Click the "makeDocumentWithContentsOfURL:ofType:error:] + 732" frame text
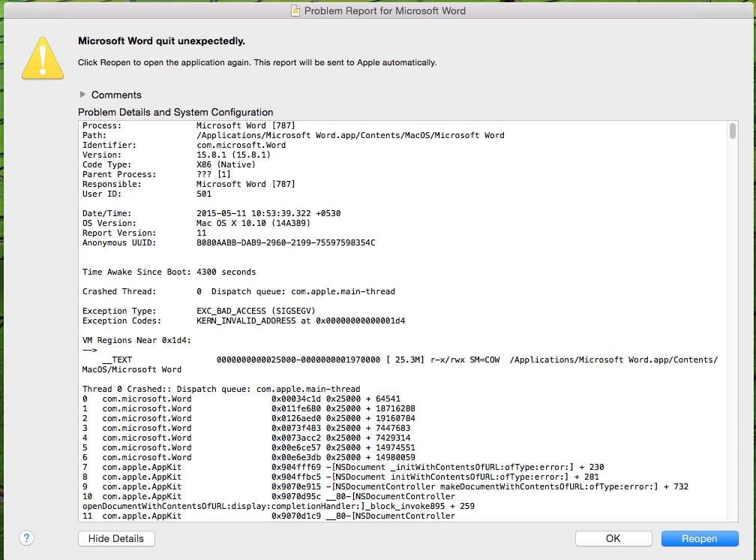The image size is (756, 560). coord(564,486)
